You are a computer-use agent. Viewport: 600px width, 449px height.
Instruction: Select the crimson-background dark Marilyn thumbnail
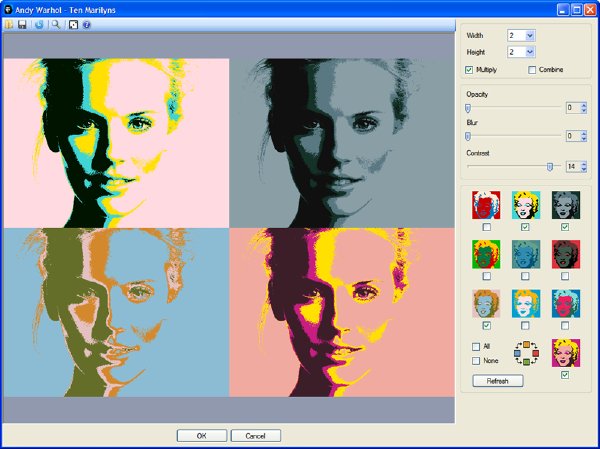tap(566, 254)
